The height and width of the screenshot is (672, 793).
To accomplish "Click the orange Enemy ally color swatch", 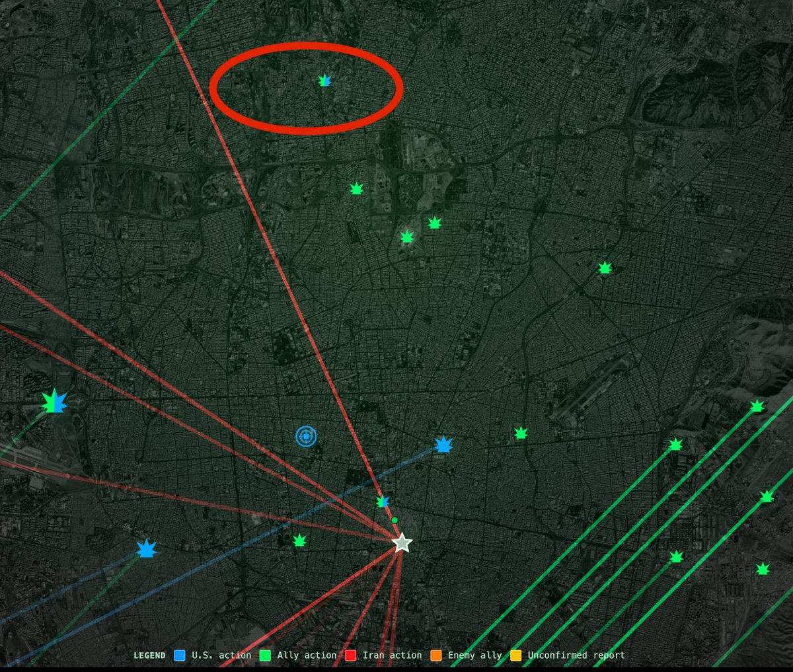I will 435,655.
